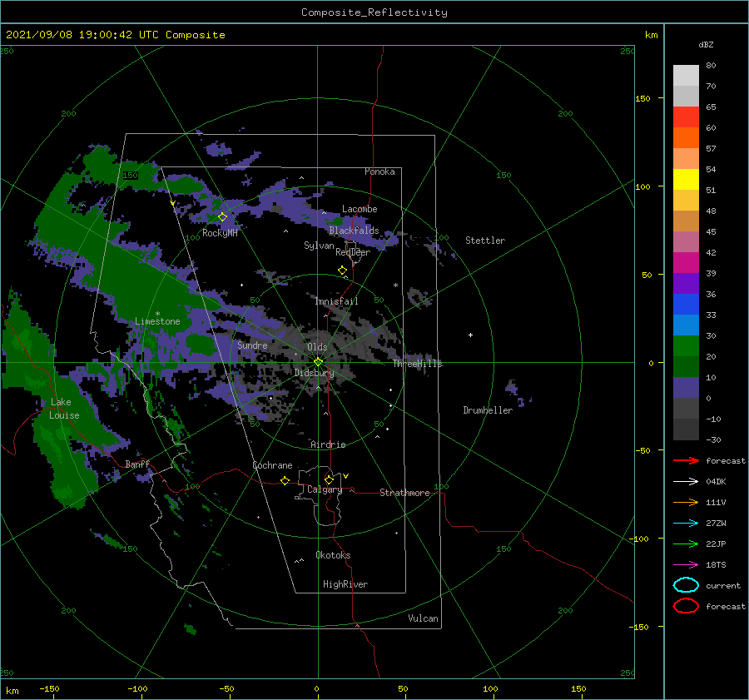The height and width of the screenshot is (700, 749).
Task: Click the Strathmore city label
Action: point(404,493)
